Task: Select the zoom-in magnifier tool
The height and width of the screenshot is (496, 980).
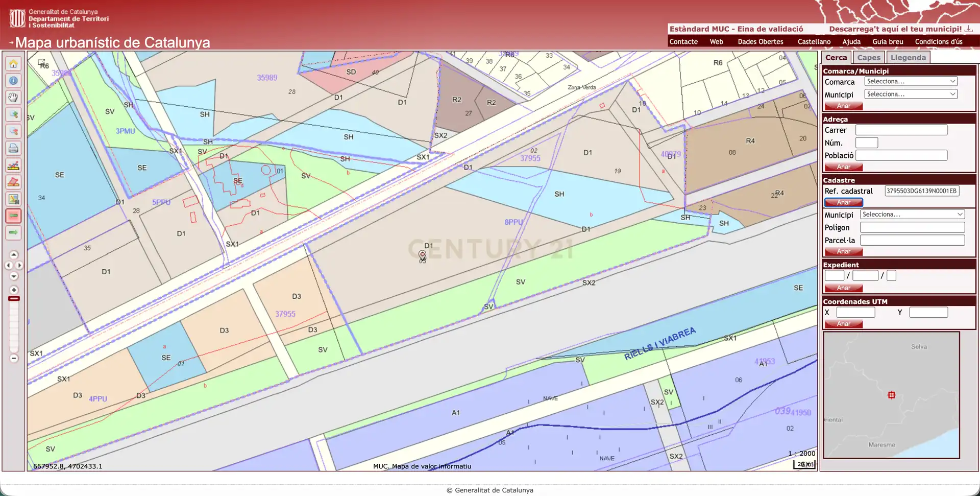Action: click(x=14, y=114)
